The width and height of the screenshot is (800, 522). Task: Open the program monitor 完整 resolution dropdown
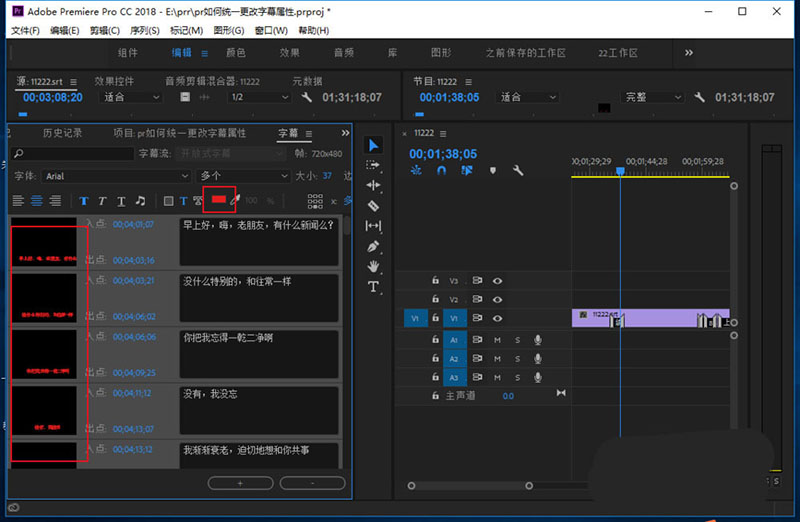click(x=651, y=97)
